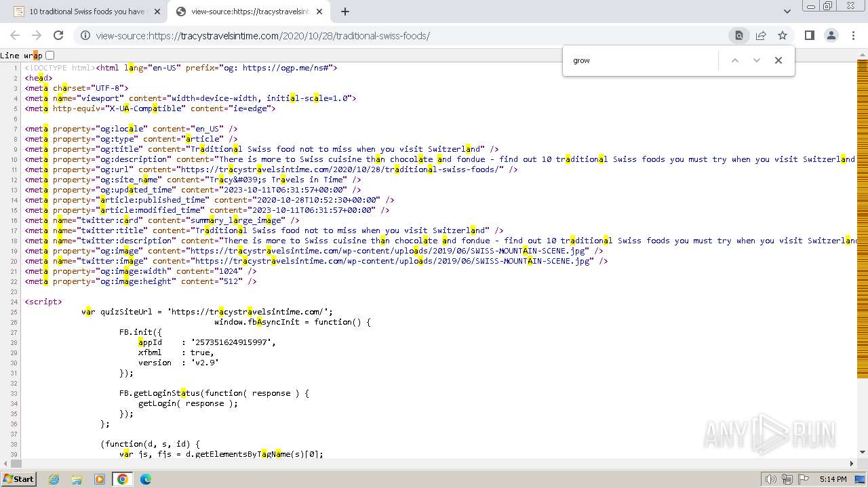Close the view-source tab
This screenshot has width=868, height=488.
pos(319,12)
